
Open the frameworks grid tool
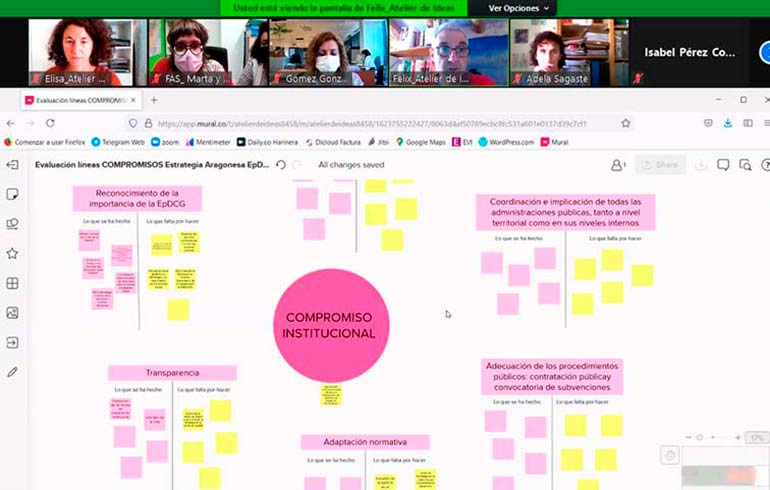(x=12, y=283)
